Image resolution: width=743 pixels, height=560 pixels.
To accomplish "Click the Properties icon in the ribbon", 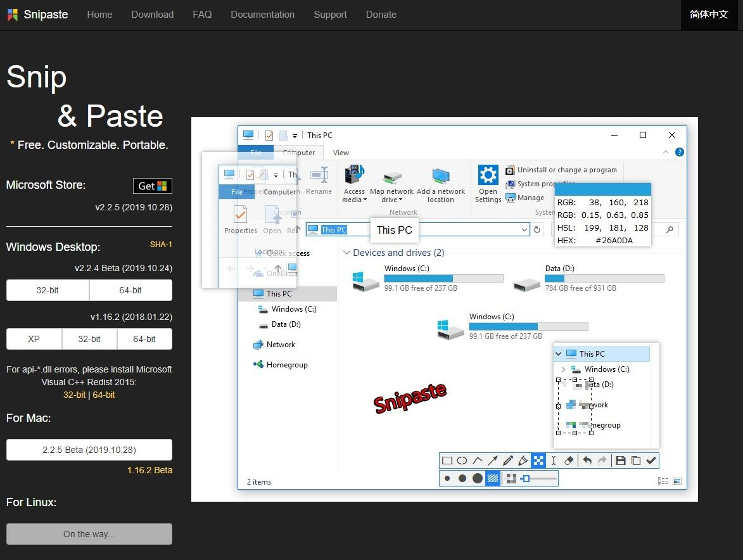I will 240,214.
